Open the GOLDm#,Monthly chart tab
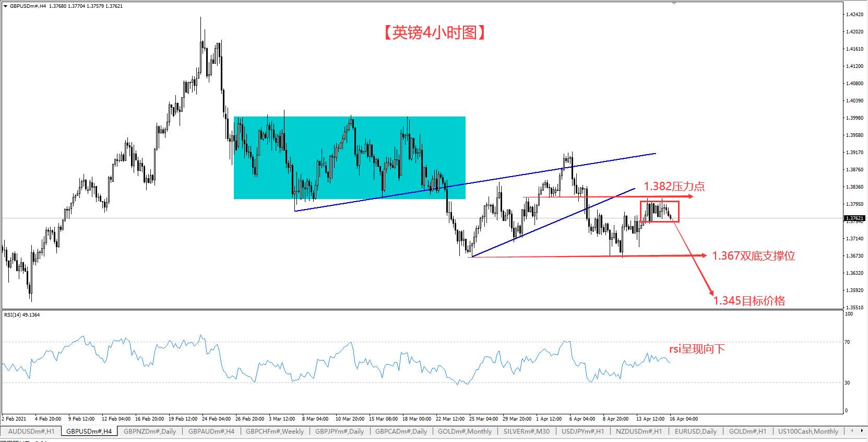The width and height of the screenshot is (868, 442). pos(465,432)
